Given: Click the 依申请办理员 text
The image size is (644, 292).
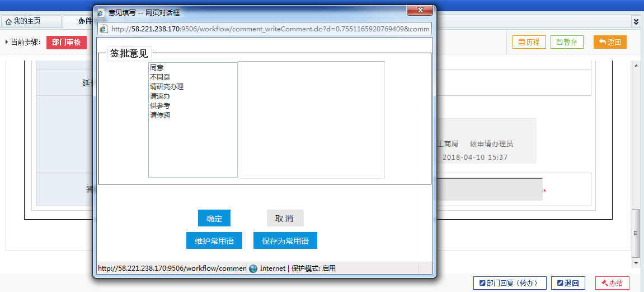Looking at the screenshot, I should pyautogui.click(x=491, y=144).
